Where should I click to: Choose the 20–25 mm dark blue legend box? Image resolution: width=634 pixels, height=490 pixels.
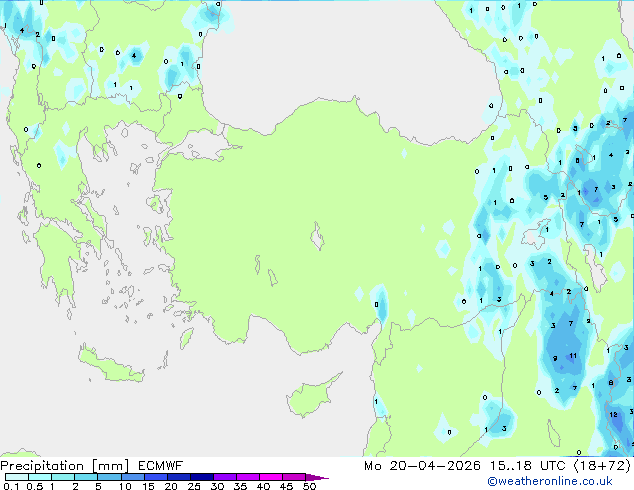pyautogui.click(x=178, y=477)
